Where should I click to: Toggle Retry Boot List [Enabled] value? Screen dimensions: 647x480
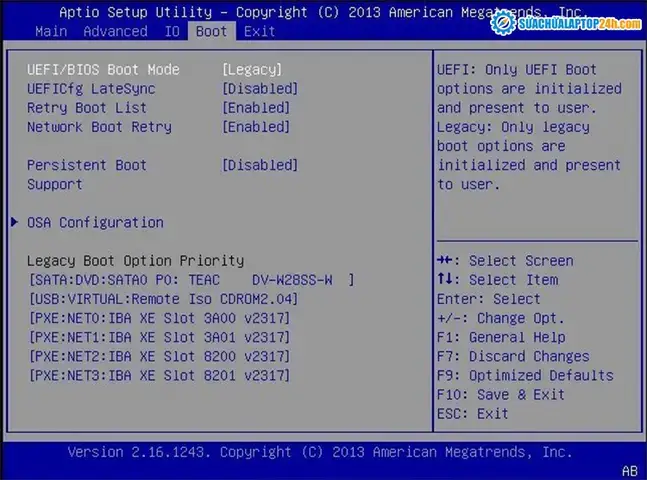tap(256, 108)
